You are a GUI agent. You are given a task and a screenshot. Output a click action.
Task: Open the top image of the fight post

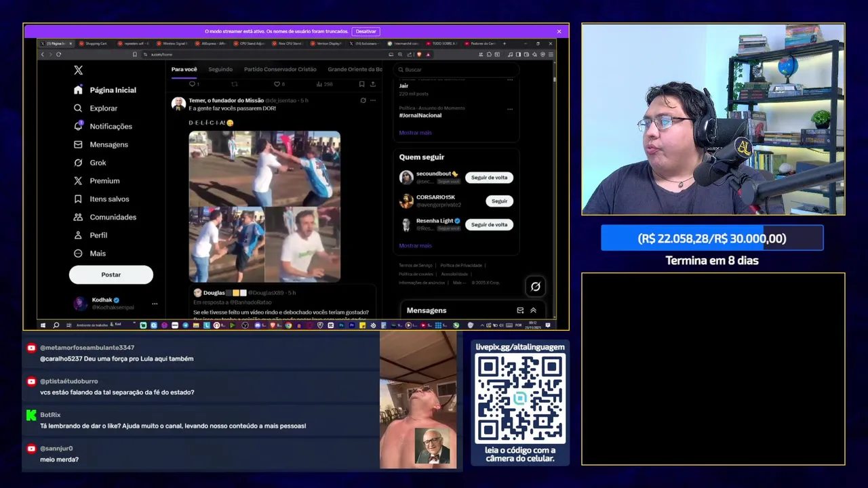(264, 169)
